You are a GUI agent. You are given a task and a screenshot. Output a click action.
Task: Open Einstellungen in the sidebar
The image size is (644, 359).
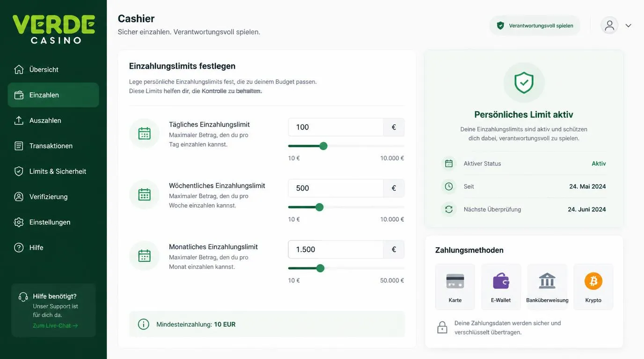coord(53,223)
